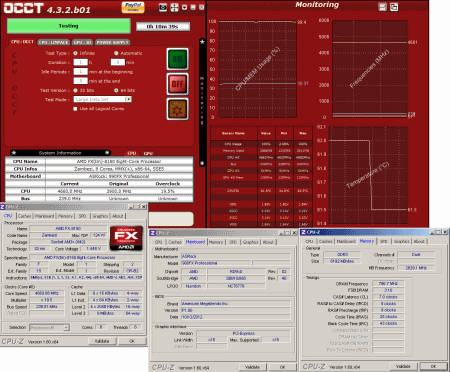This screenshot has height=372, width=450.
Task: Switch to the CPU : OCCT tab
Action: (22, 42)
